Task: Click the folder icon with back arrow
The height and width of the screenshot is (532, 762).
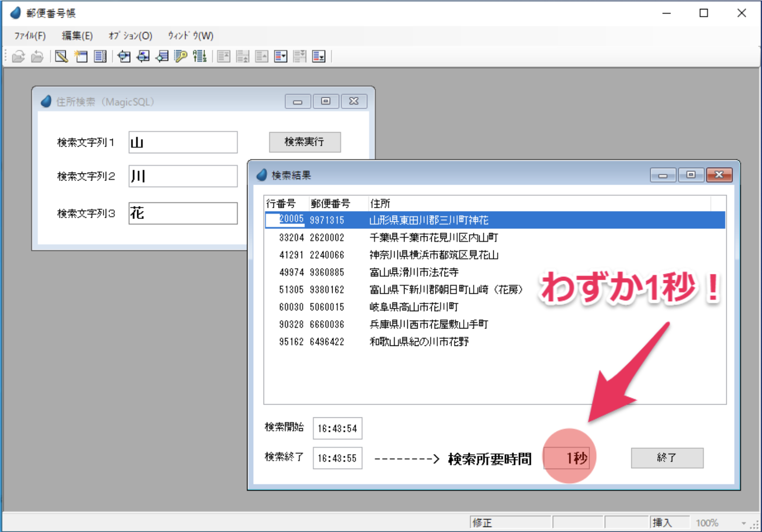Action: 37,57
